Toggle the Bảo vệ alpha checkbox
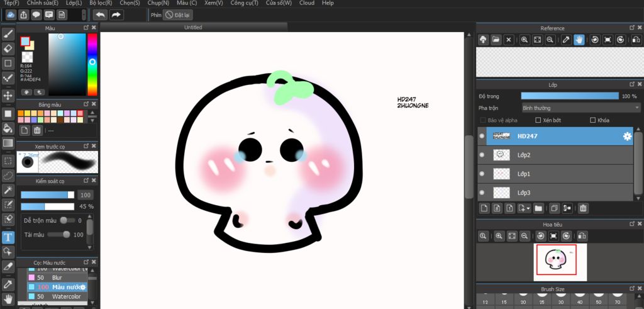Screen dimensions: 644x309 (x=483, y=120)
